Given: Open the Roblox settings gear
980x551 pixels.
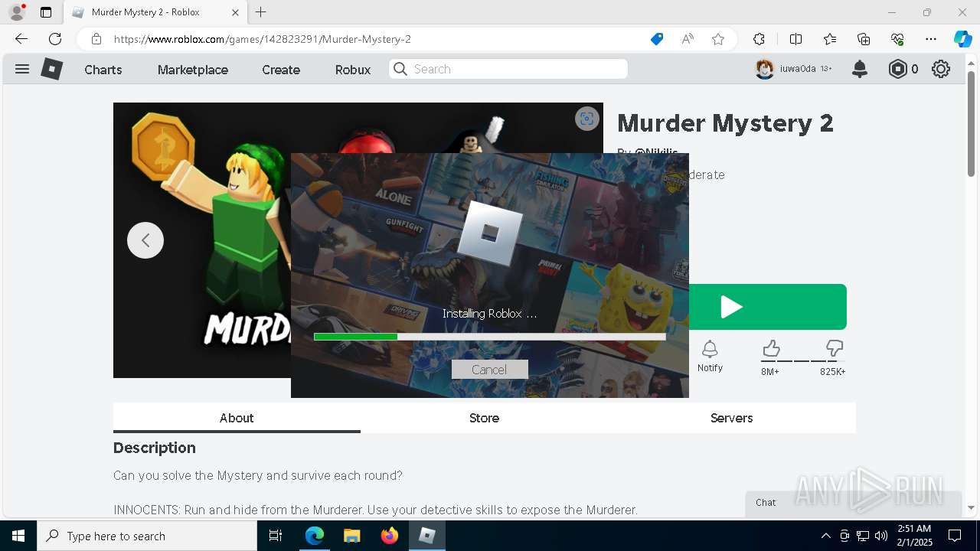Looking at the screenshot, I should (941, 69).
